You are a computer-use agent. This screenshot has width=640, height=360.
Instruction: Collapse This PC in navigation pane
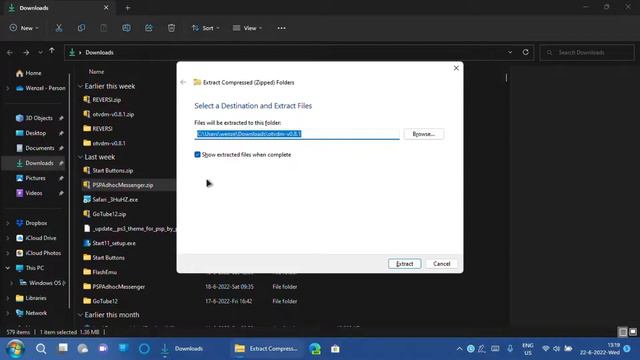pyautogui.click(x=8, y=268)
